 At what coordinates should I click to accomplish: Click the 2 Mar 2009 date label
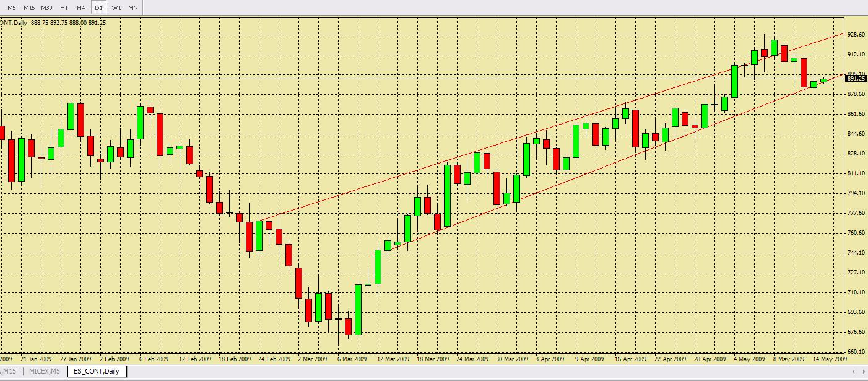pyautogui.click(x=313, y=359)
